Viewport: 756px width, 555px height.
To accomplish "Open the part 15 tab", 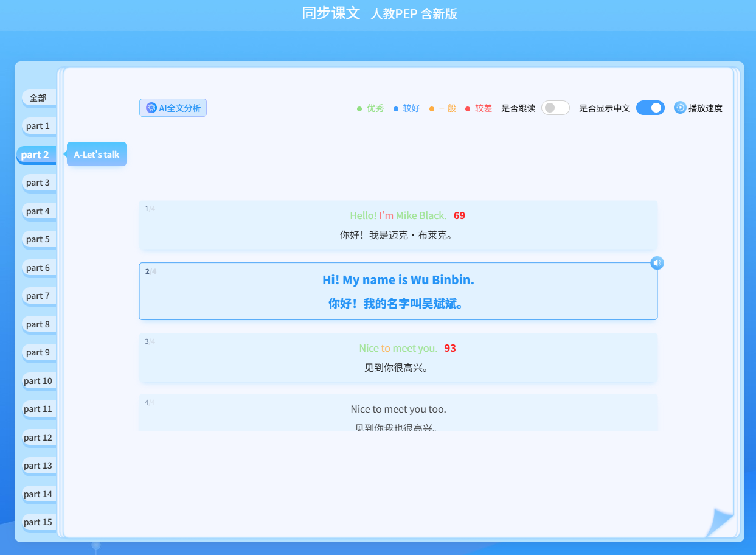I will click(x=38, y=522).
